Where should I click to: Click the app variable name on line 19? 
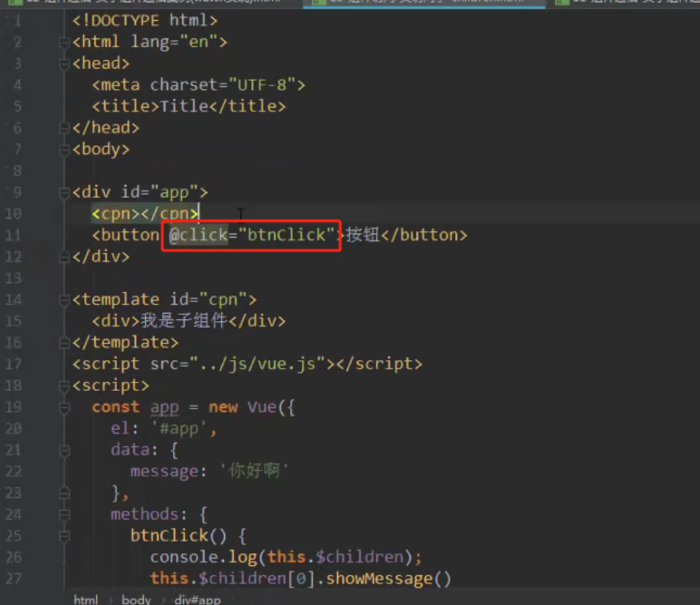164,407
